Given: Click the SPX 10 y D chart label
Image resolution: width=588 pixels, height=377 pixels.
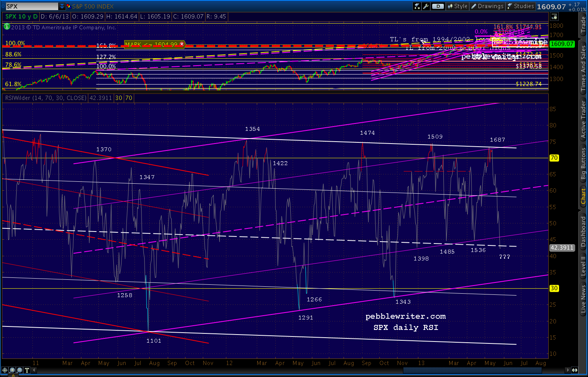Looking at the screenshot, I should tap(22, 17).
